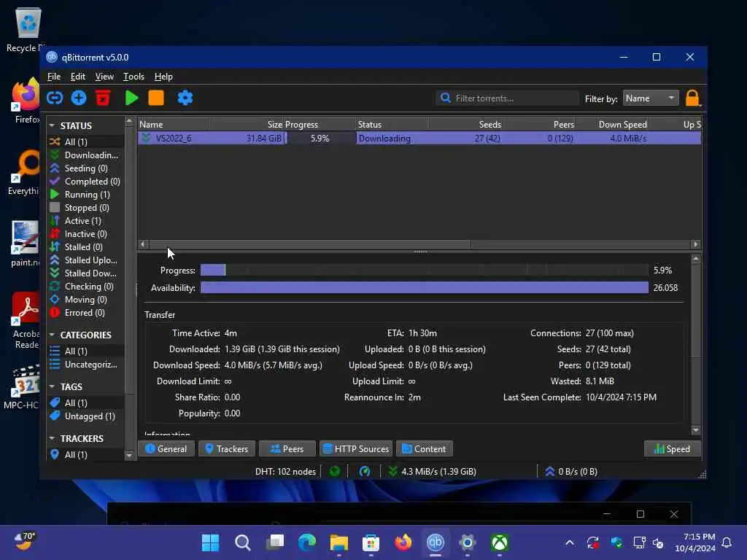Click the green Start torrent icon

click(131, 98)
